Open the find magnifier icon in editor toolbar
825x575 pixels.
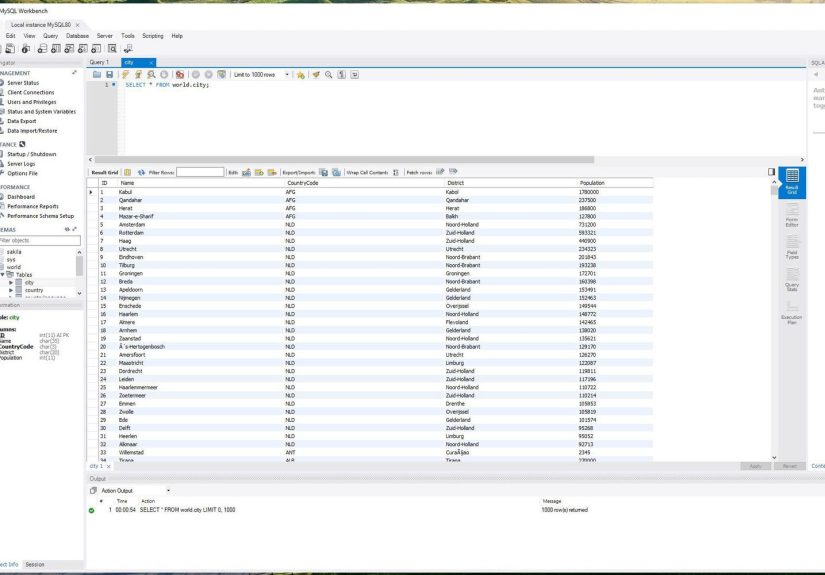click(x=329, y=75)
